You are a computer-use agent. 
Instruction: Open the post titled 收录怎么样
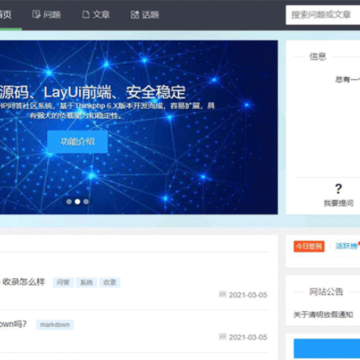(23, 282)
